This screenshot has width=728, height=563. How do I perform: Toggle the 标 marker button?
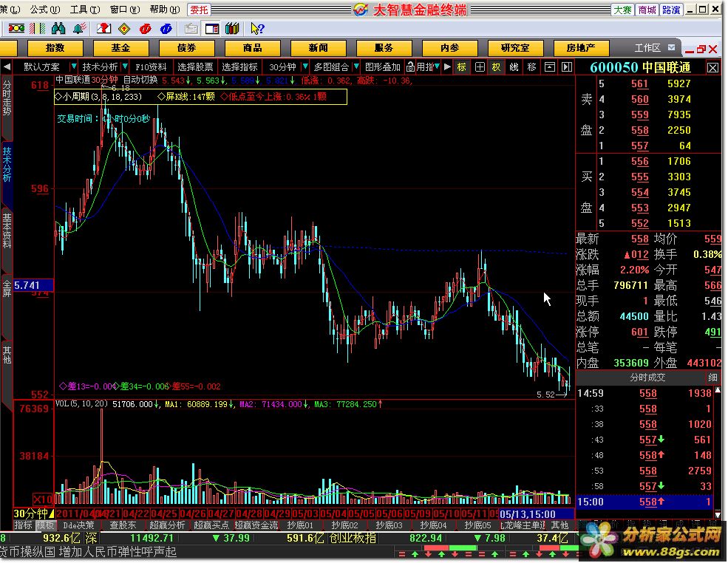[x=461, y=67]
